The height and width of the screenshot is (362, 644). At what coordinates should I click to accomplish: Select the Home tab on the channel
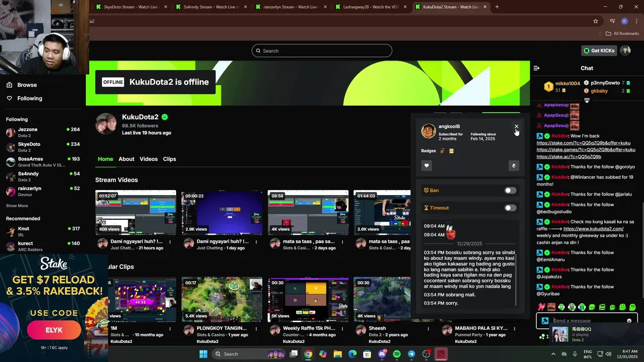pyautogui.click(x=105, y=159)
